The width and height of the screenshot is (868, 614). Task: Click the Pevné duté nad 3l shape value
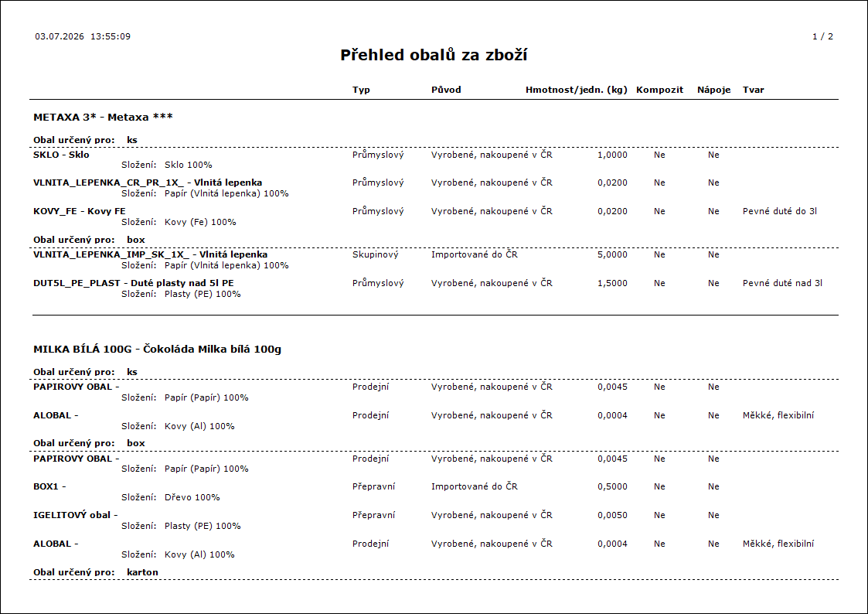pos(782,283)
